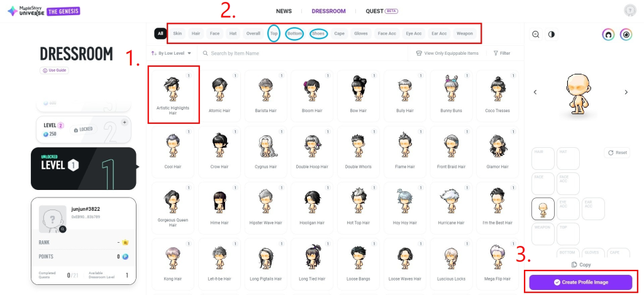The image size is (644, 295).
Task: Toggle the contrast half-circle icon
Action: coord(551,35)
